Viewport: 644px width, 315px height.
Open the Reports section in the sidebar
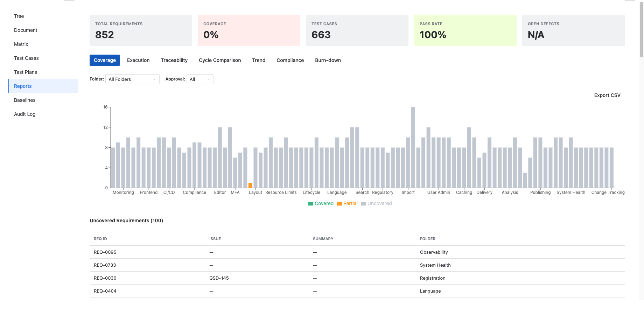click(22, 86)
